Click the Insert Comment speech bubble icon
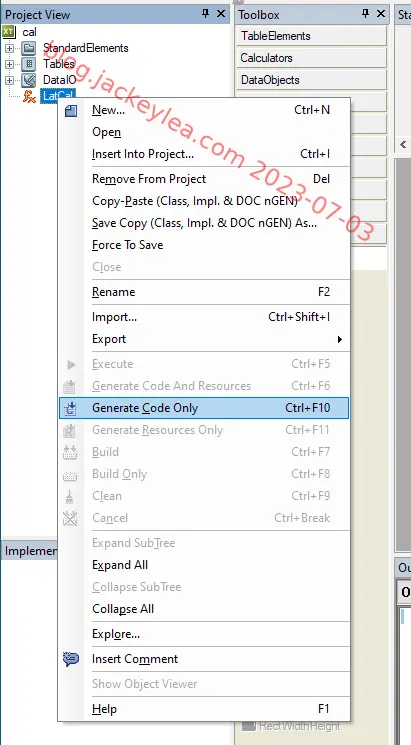The width and height of the screenshot is (411, 745). pyautogui.click(x=71, y=659)
